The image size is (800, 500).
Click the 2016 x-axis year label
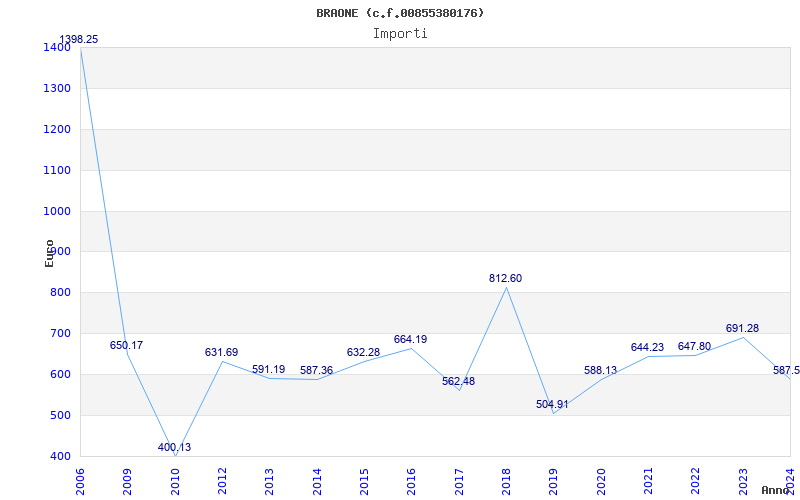[412, 482]
